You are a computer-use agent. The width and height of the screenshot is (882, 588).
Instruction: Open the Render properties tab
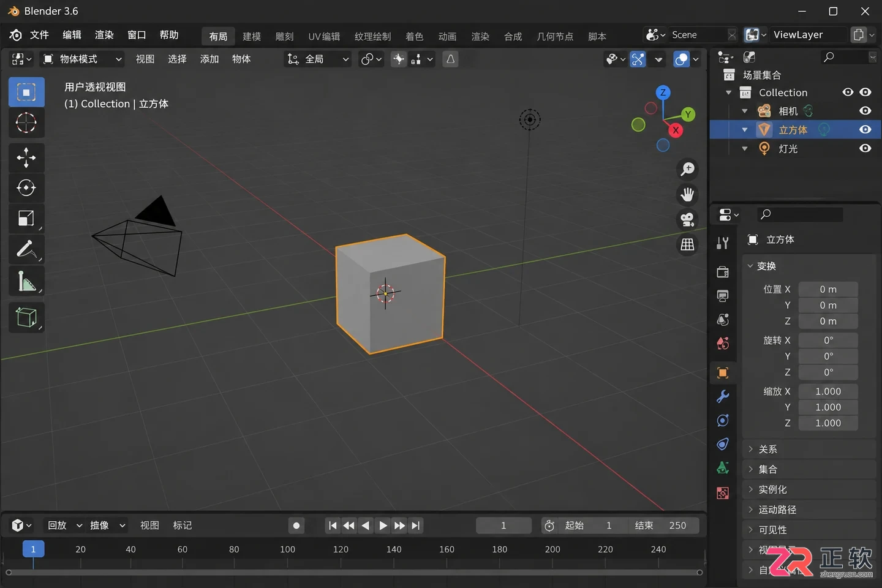pyautogui.click(x=723, y=272)
